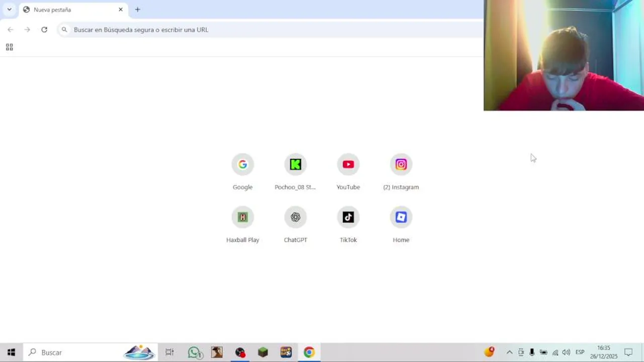Open the clock showing 16:35
644x362 pixels.
coord(604,352)
